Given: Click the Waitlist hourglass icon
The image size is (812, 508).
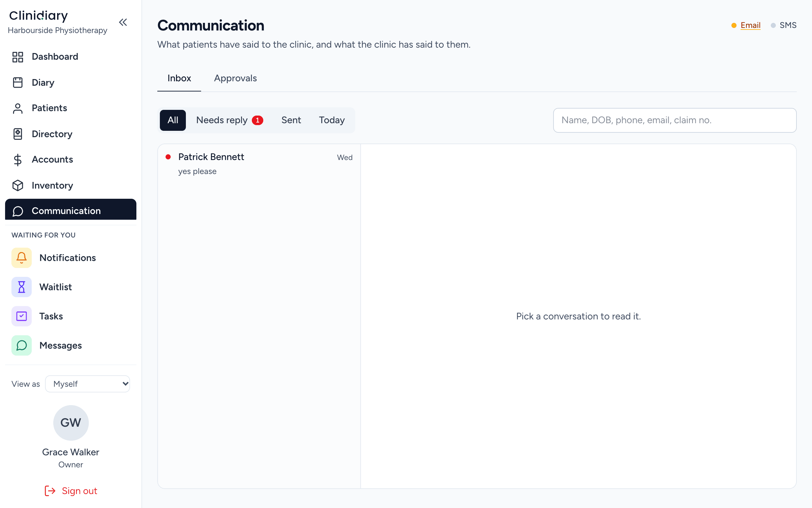Looking at the screenshot, I should (x=22, y=287).
